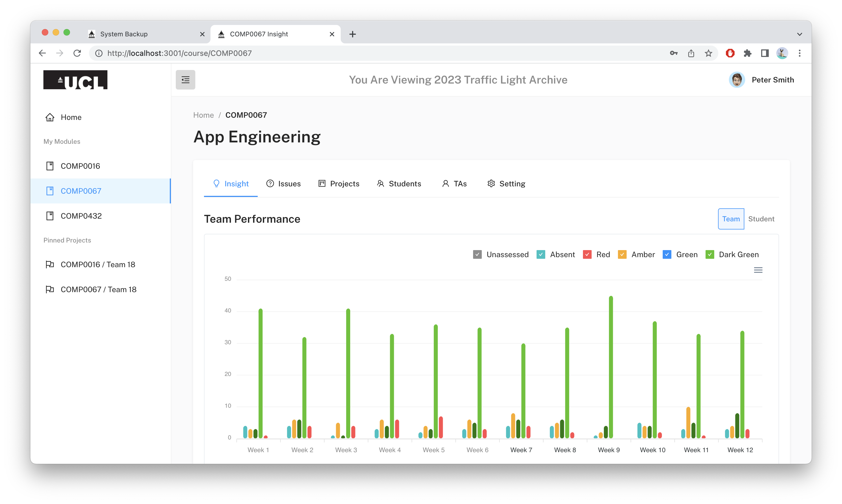Open the TAs tab
842x504 pixels.
point(454,184)
